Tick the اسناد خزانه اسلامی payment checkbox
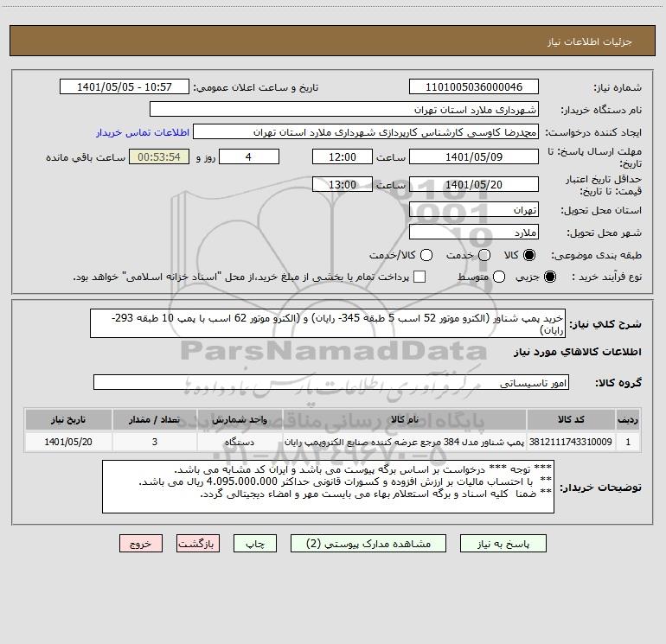The image size is (666, 644). click(419, 277)
